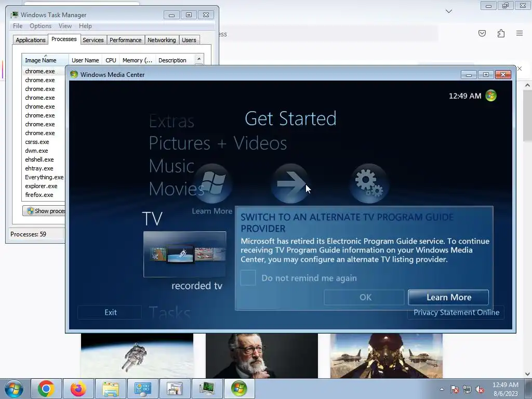
Task: Select the csrss.exe process row
Action: click(44, 142)
